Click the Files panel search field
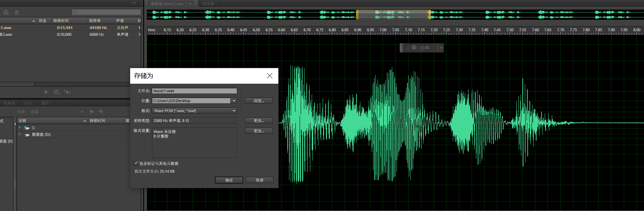 pos(106,12)
